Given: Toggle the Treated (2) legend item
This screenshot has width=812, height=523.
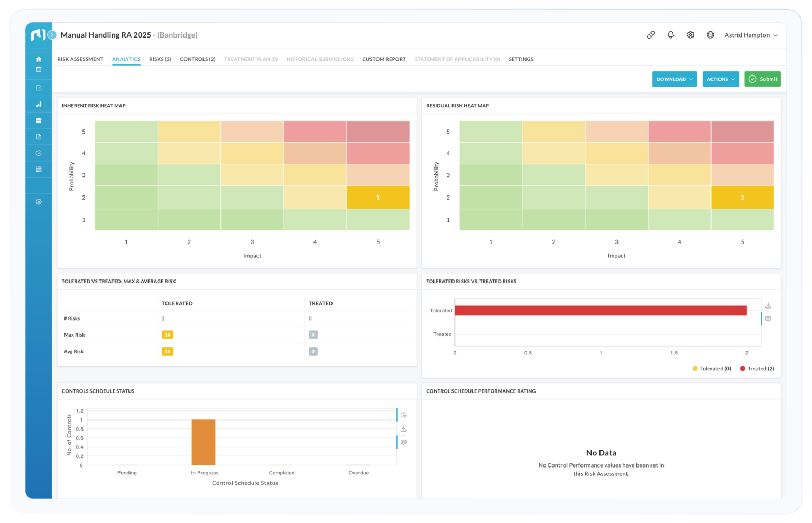Looking at the screenshot, I should (757, 369).
